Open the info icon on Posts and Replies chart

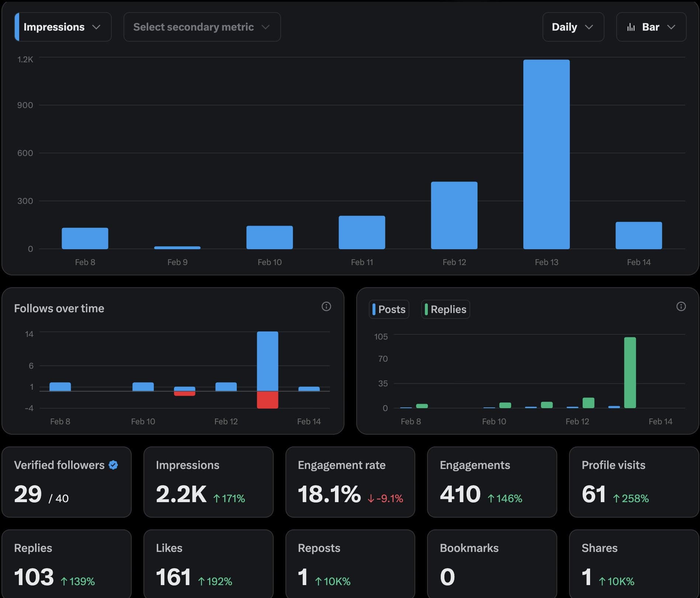tap(681, 307)
